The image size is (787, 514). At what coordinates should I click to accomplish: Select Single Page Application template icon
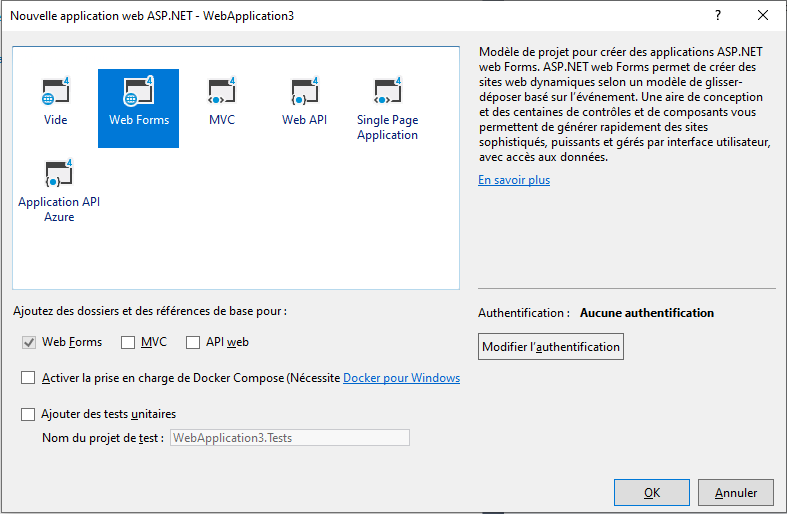click(x=387, y=93)
